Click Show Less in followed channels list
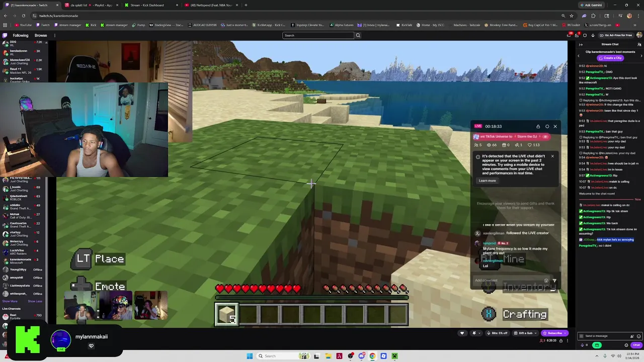Screen dimensions: 644x362 tap(35, 301)
